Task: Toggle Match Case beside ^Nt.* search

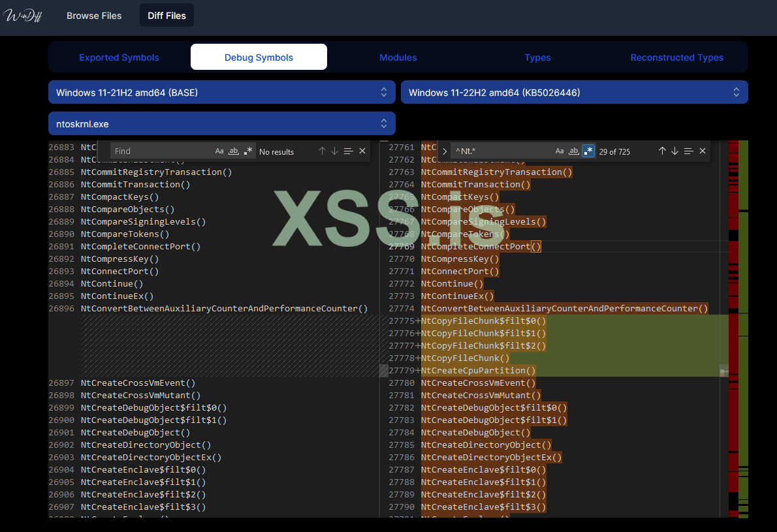Action: pyautogui.click(x=560, y=151)
